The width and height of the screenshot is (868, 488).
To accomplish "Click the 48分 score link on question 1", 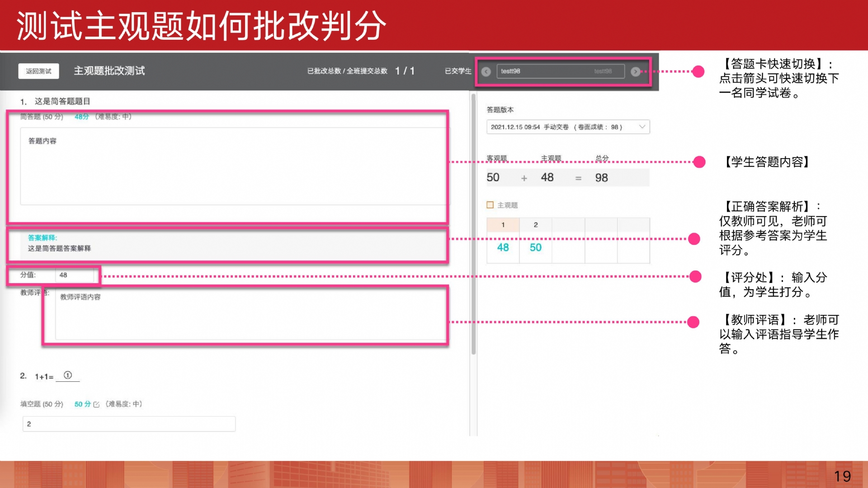I will click(81, 117).
